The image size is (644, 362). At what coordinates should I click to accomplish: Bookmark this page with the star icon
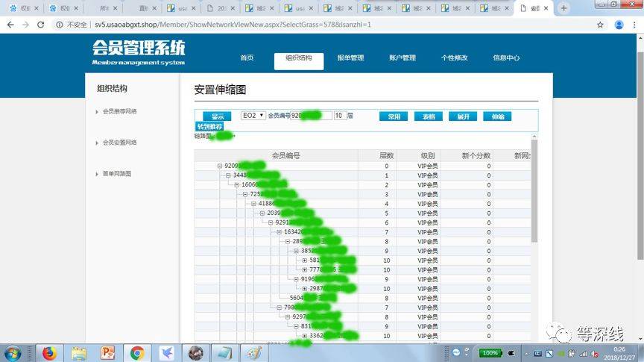601,25
